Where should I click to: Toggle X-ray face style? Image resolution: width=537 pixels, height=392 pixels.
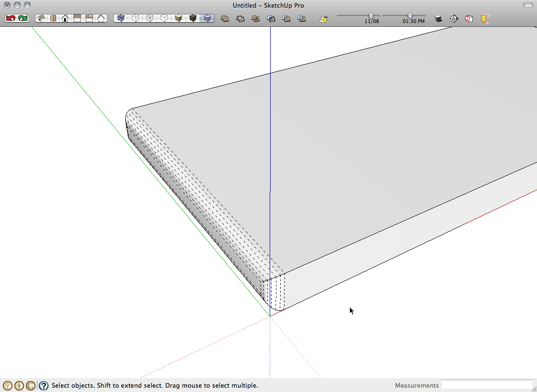pyautogui.click(x=120, y=18)
